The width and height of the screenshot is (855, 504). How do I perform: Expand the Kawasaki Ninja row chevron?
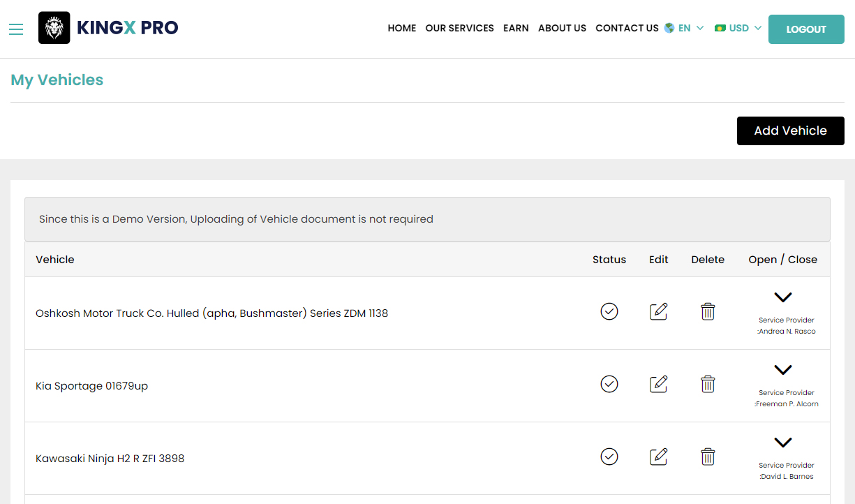[x=783, y=443]
